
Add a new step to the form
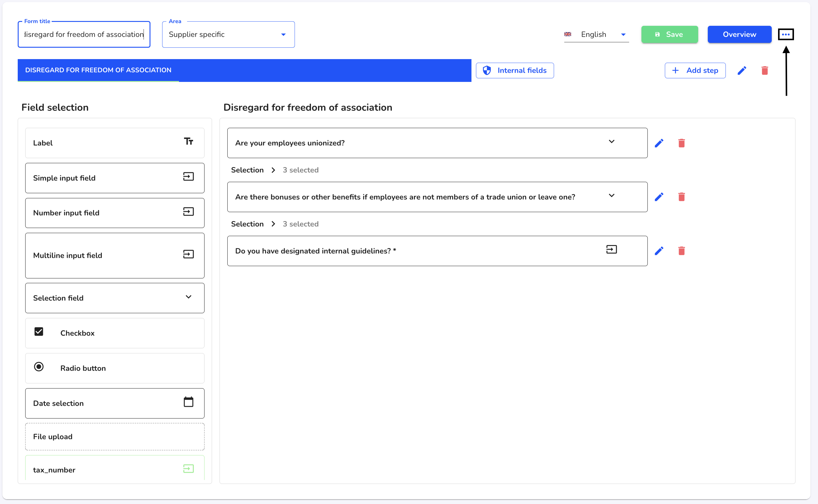(x=695, y=70)
